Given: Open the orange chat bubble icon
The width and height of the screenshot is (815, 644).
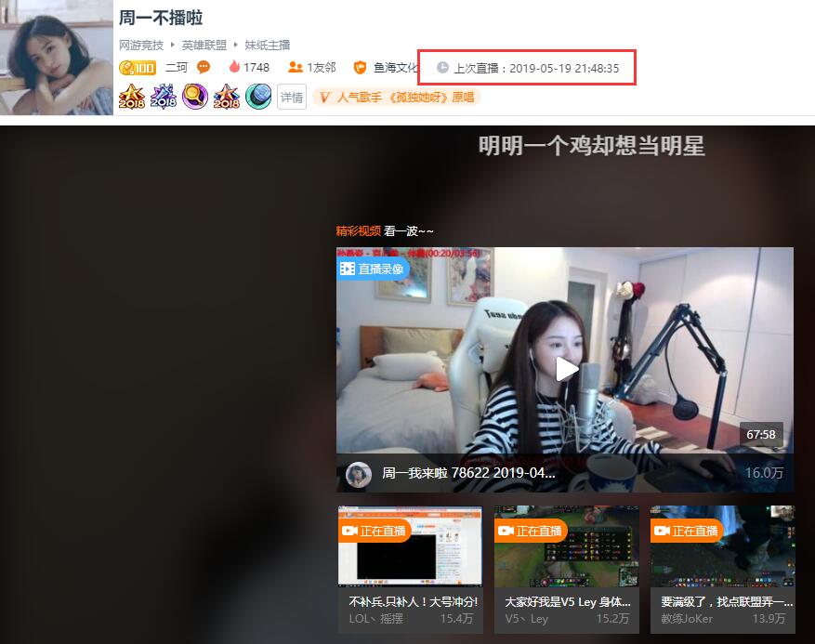Looking at the screenshot, I should pyautogui.click(x=204, y=67).
